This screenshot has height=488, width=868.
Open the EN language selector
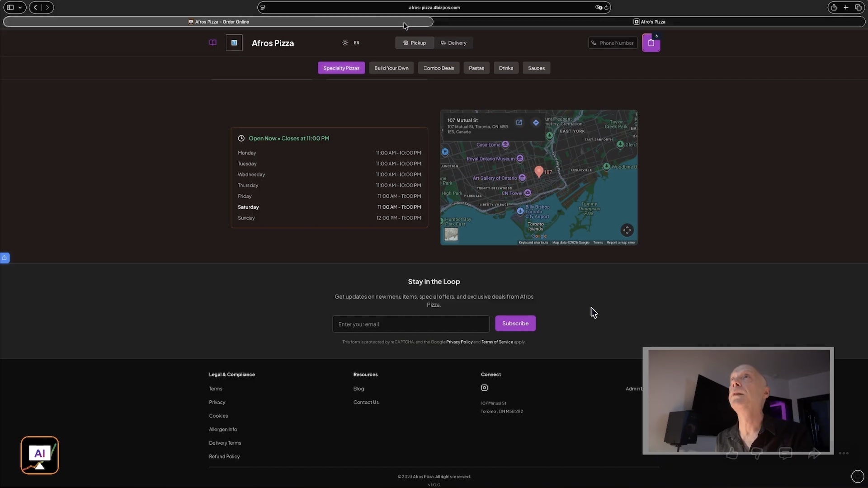click(x=356, y=43)
